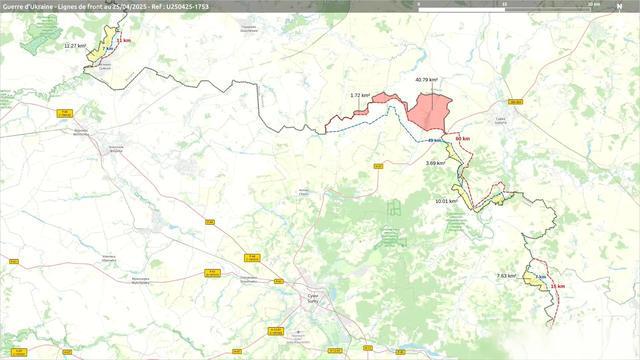Viewport: 640px width, 360px height.
Task: Click the north arrow compass indicator
Action: (619, 6)
